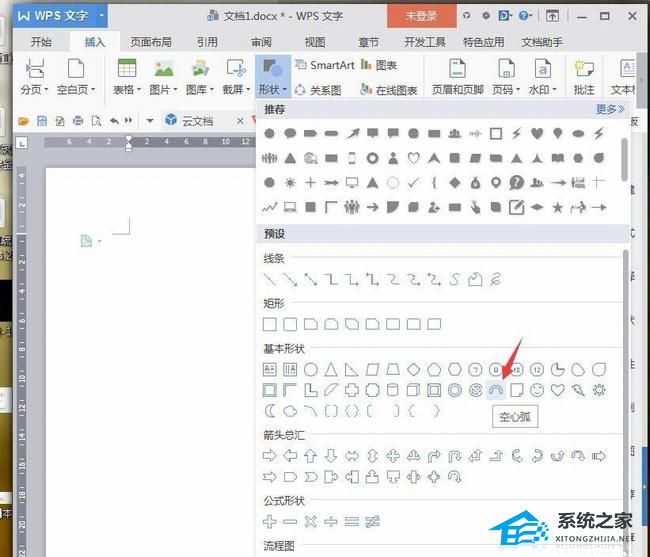
Task: Click the save icon in quick access
Action: tap(41, 121)
